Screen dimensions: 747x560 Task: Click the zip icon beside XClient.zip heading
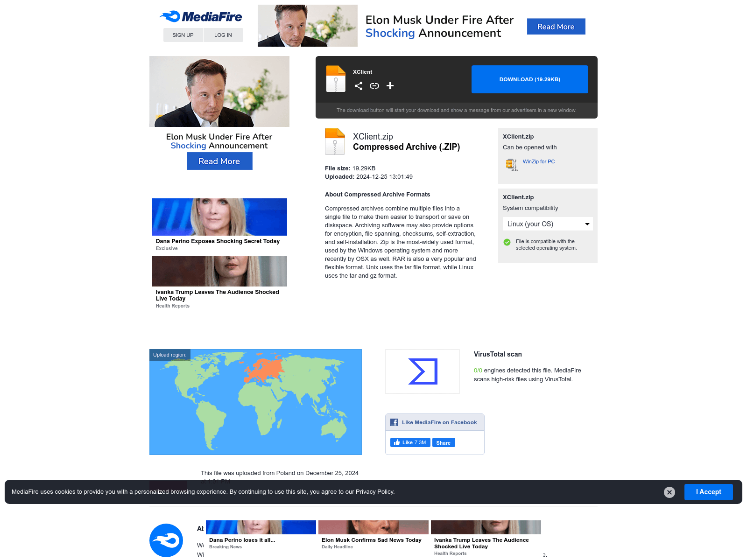pyautogui.click(x=335, y=141)
